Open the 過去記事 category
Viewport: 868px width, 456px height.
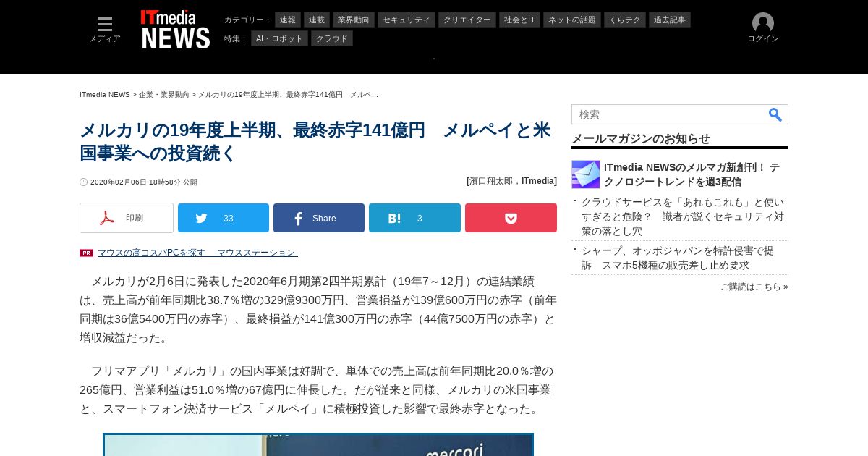click(670, 20)
